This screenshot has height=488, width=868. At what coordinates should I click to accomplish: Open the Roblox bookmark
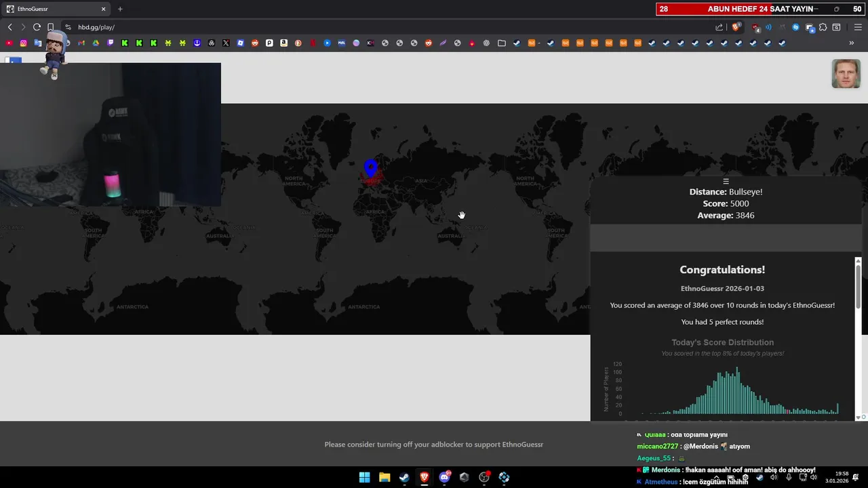coord(240,43)
